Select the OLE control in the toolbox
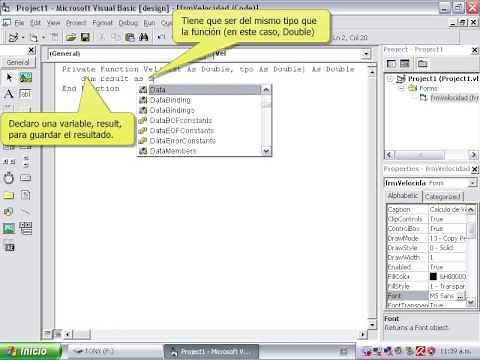Screen dimensions: 480x360 click(x=9, y=247)
